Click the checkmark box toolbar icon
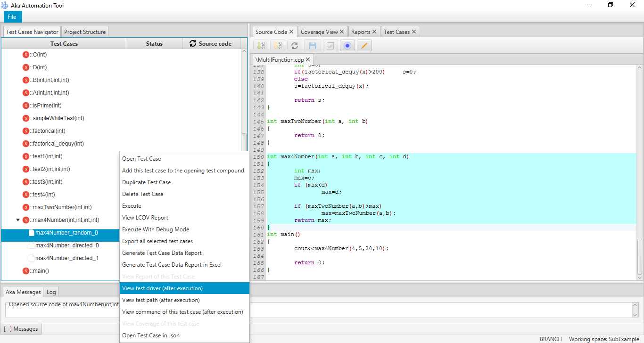644x343 pixels. click(x=330, y=46)
